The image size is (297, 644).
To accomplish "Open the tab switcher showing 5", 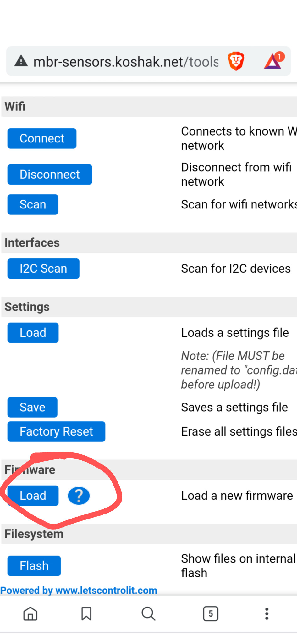I will [211, 613].
